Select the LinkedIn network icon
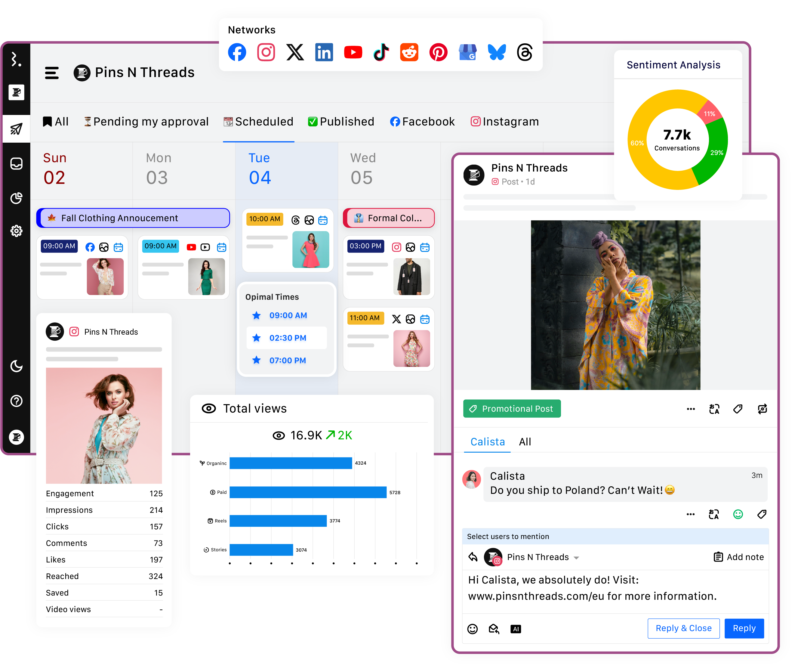The width and height of the screenshot is (798, 672). point(324,52)
